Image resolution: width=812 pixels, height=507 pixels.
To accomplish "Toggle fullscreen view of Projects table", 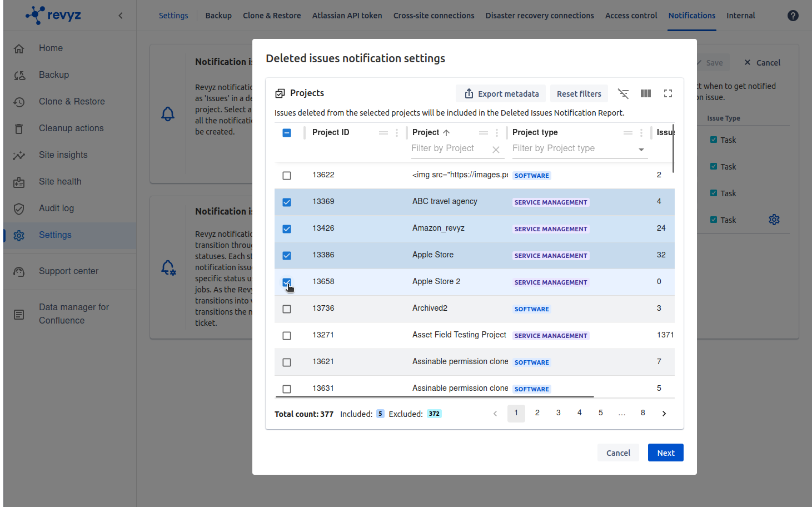I will 668,94.
